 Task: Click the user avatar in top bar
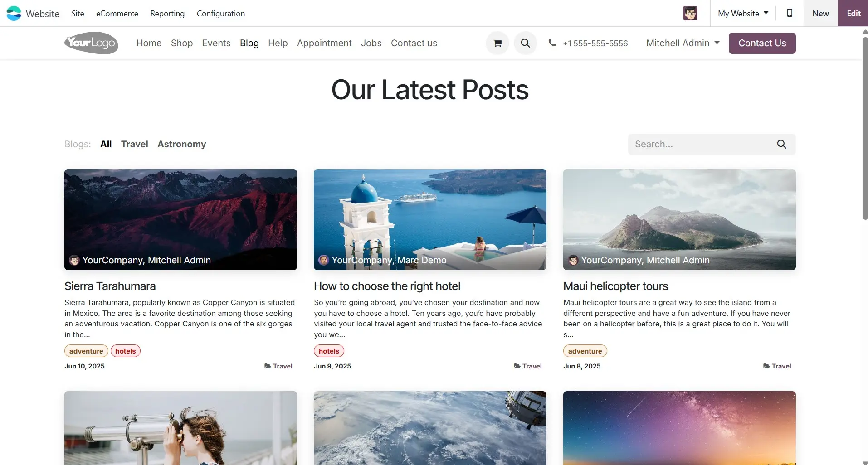click(690, 13)
